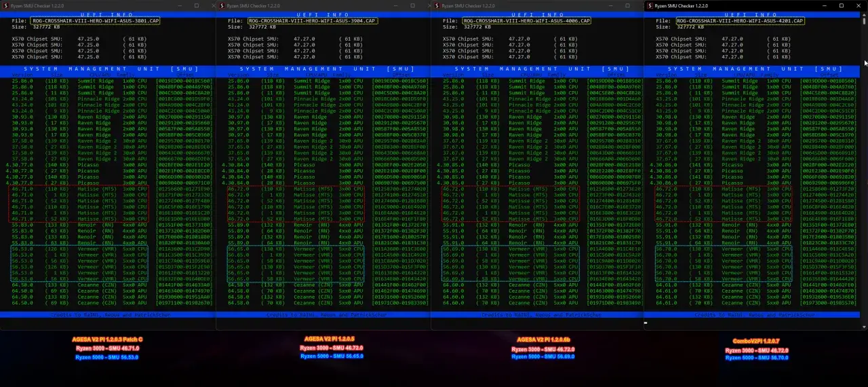Click the Ryzen 5000 - SMU 56.53.0 caption
This screenshot has width=868, height=387.
click(x=107, y=357)
